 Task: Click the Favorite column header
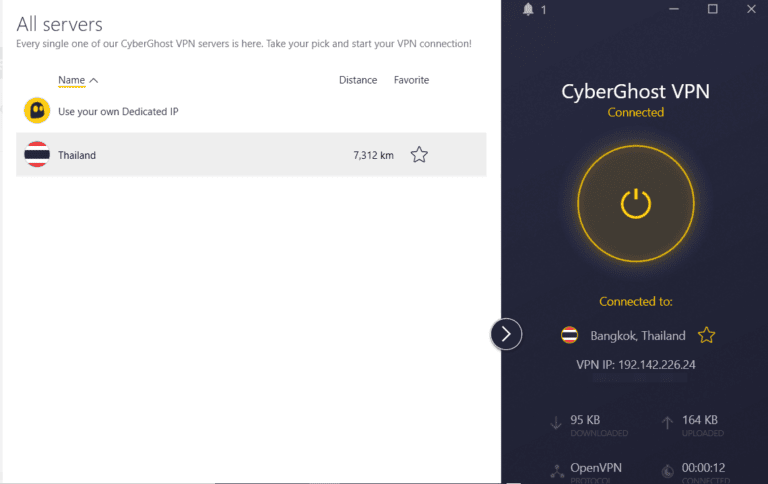(411, 80)
